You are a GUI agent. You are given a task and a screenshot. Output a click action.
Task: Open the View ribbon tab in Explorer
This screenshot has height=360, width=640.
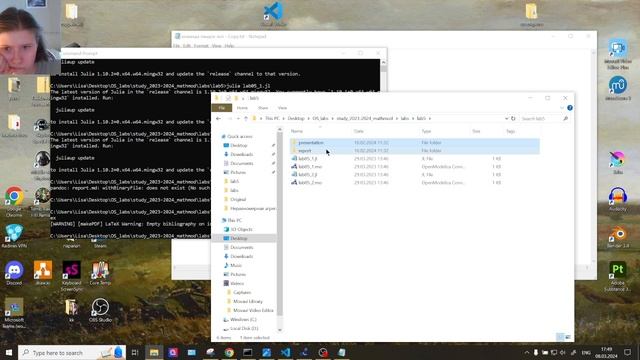pos(282,108)
